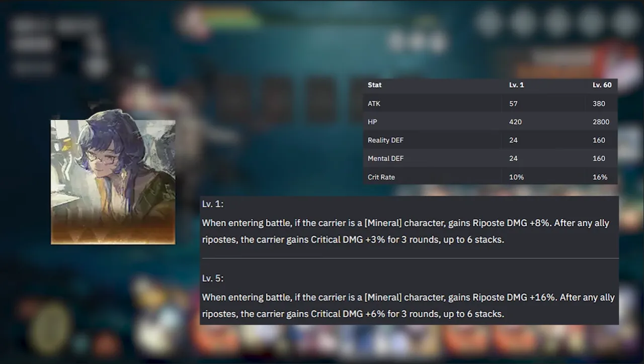Click the Crit Rate row label

(x=381, y=177)
